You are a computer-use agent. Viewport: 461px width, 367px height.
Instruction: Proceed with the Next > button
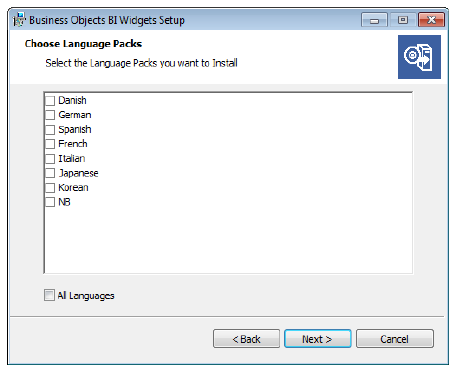(x=317, y=339)
